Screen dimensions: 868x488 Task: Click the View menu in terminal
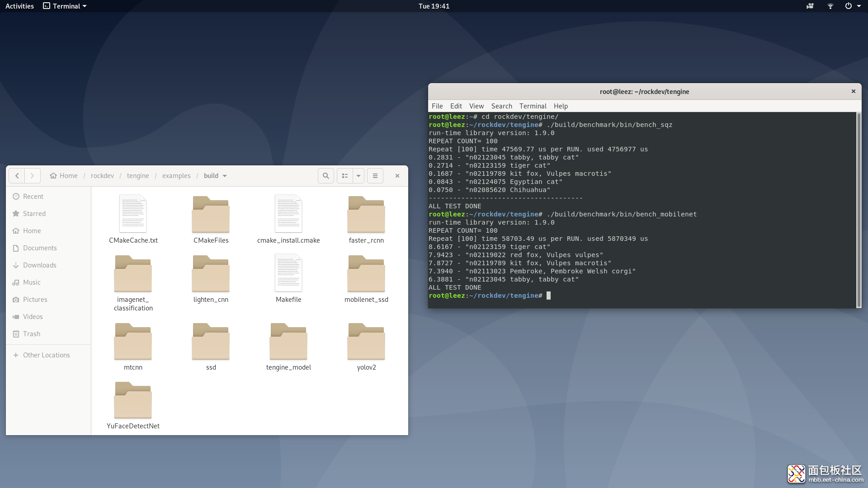pyautogui.click(x=476, y=105)
